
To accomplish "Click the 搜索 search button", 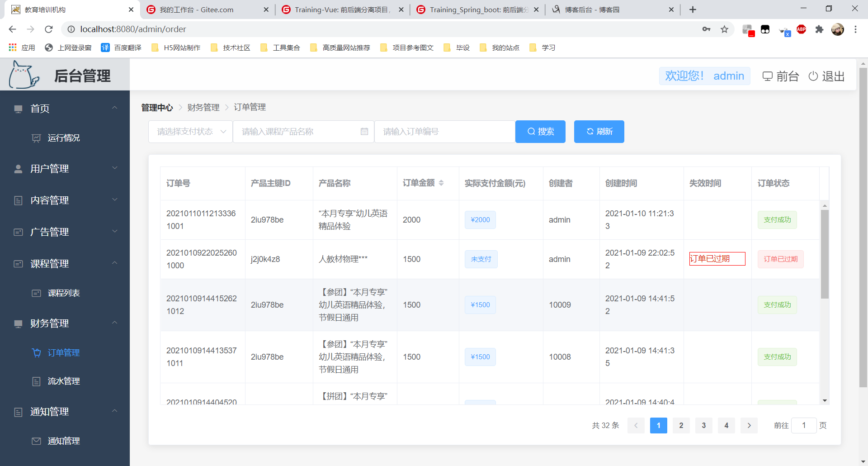I will (x=540, y=132).
